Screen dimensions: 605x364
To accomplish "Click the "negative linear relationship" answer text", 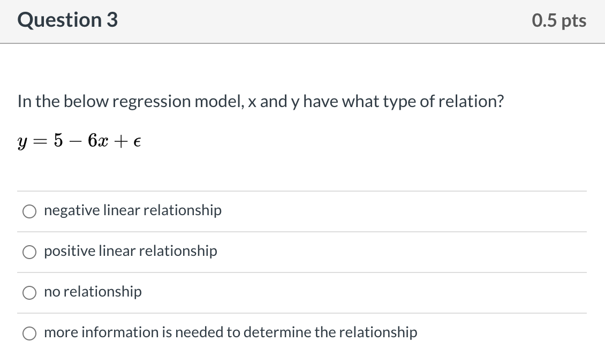I will point(132,210).
